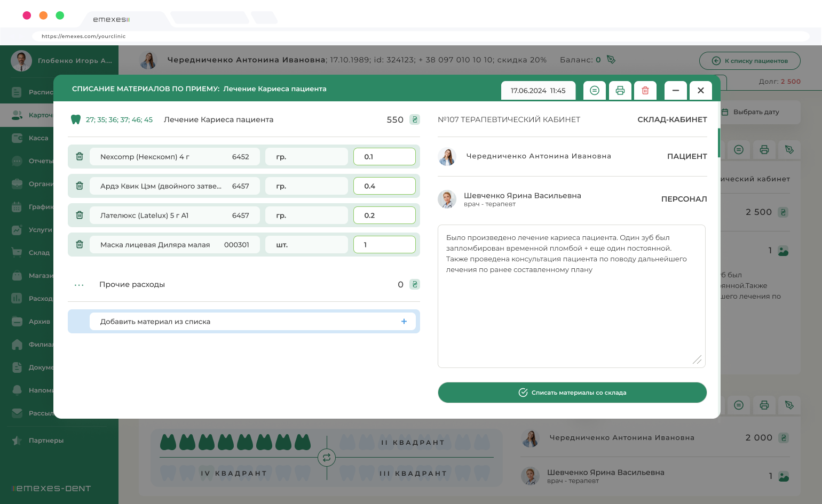Click the Долг: 2 500 text
This screenshot has width=822, height=504.
click(x=779, y=82)
